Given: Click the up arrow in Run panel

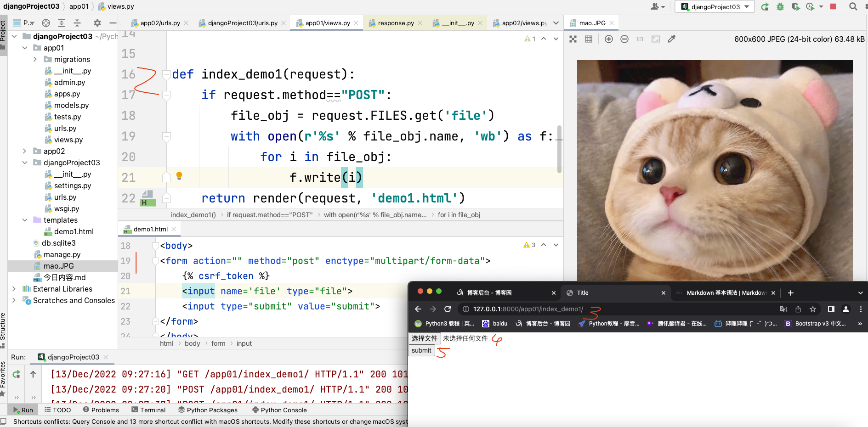Looking at the screenshot, I should pyautogui.click(x=33, y=374).
